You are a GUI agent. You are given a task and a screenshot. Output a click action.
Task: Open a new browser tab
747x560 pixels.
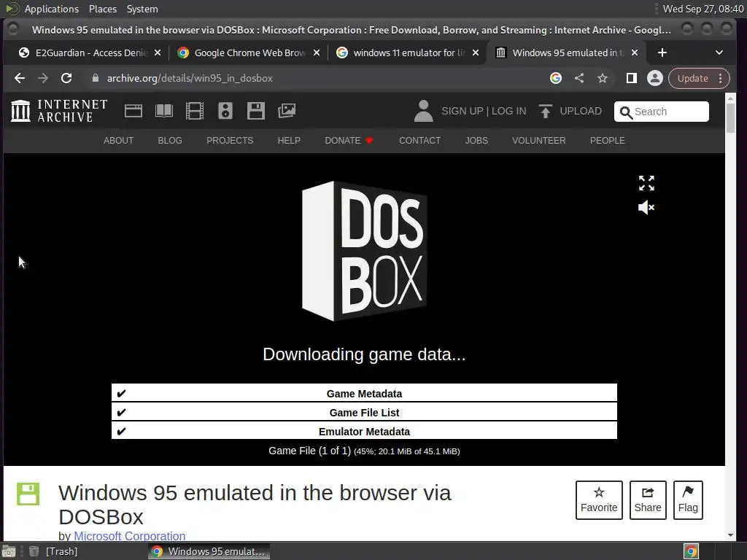662,52
